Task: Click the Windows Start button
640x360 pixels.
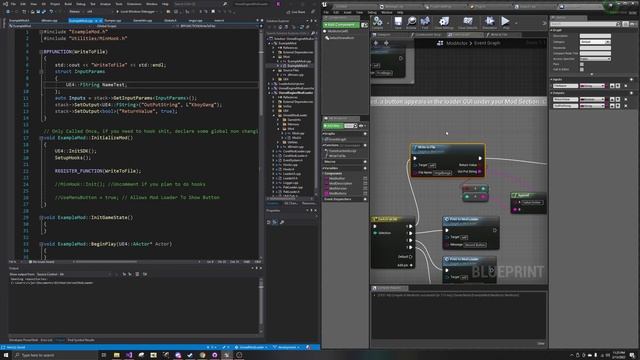Action: tap(5, 355)
